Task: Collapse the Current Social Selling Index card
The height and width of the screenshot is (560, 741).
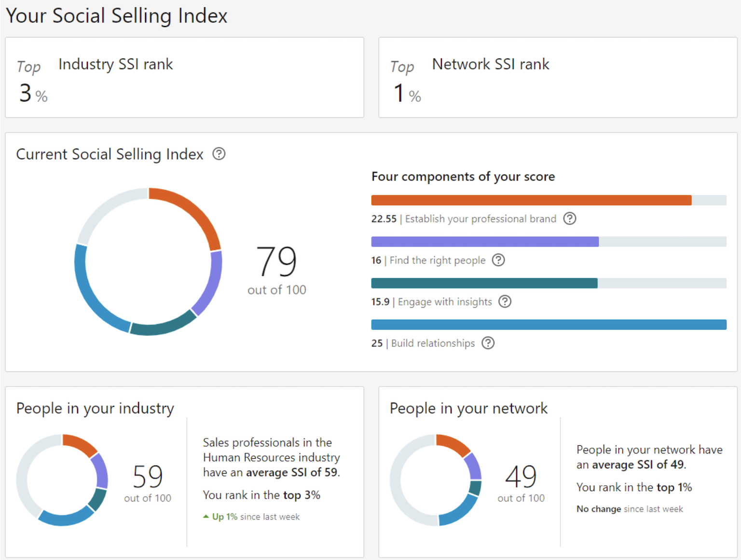Action: click(110, 154)
